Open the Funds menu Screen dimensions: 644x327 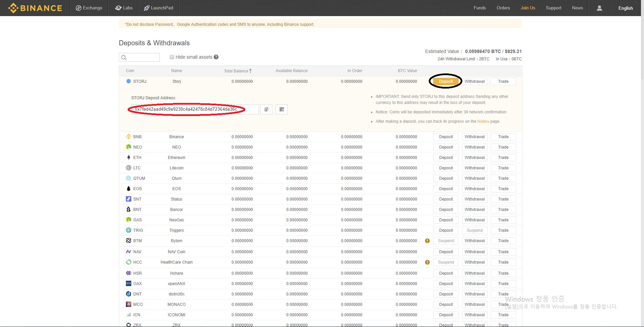point(479,8)
